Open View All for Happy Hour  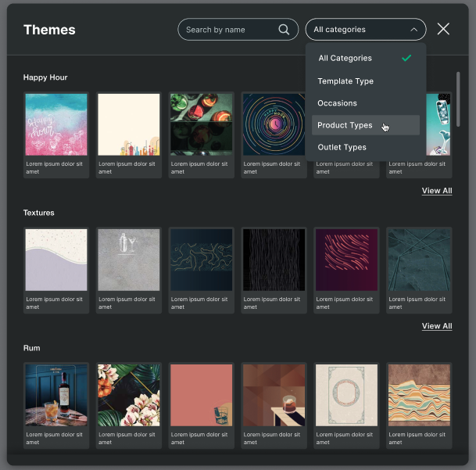coord(436,191)
